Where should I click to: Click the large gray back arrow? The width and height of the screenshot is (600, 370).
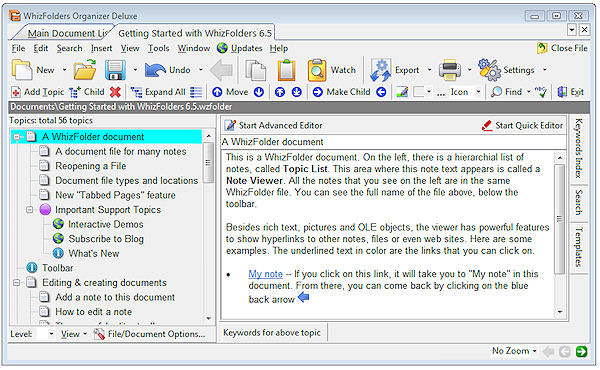222,70
